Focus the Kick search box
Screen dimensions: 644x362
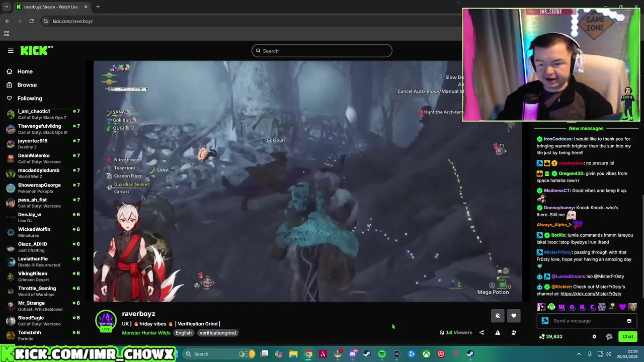(x=321, y=51)
